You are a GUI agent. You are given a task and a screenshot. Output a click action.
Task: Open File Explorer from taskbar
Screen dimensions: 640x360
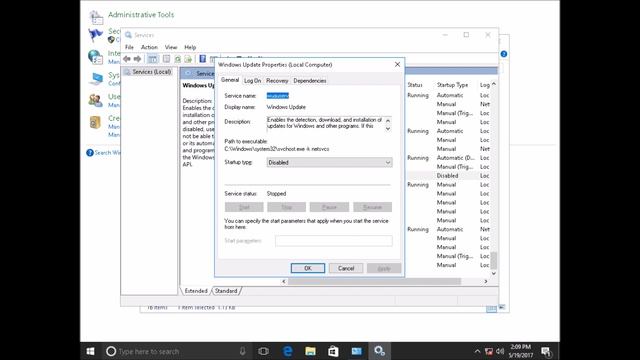tap(310, 351)
